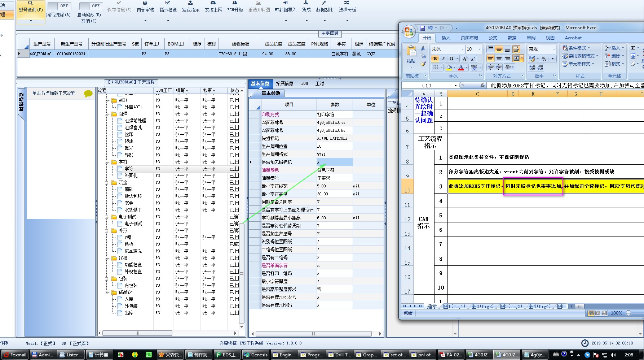Open the Name Box dropdown beside C10
The image size is (644, 360).
455,86
